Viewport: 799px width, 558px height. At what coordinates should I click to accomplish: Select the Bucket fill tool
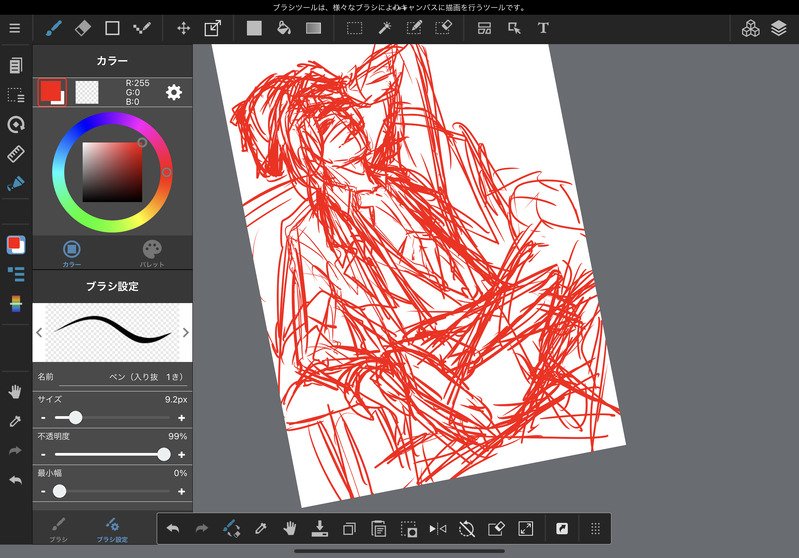coord(283,28)
